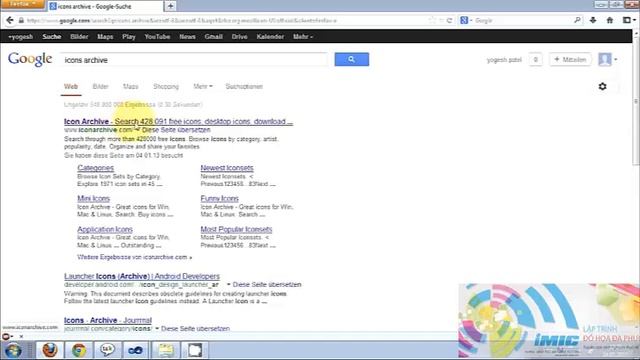Click the + Mitteilen share button
This screenshot has width=640, height=360.
(570, 60)
